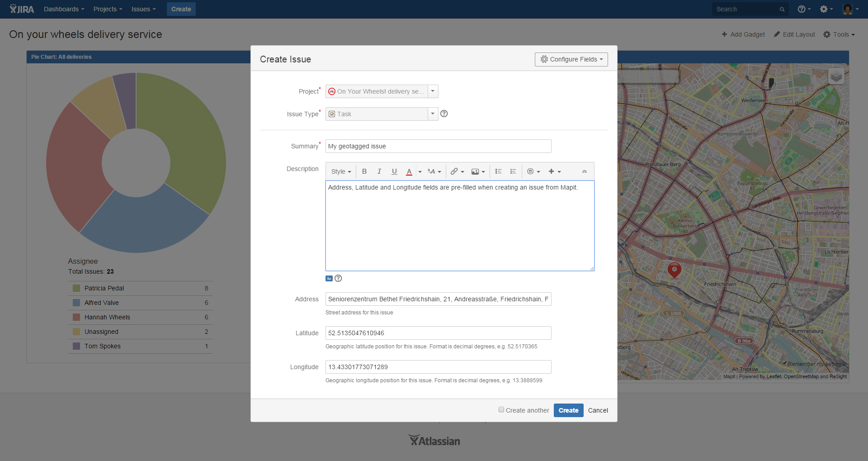The height and width of the screenshot is (461, 868).
Task: Create a numbered list in Description
Action: (512, 171)
